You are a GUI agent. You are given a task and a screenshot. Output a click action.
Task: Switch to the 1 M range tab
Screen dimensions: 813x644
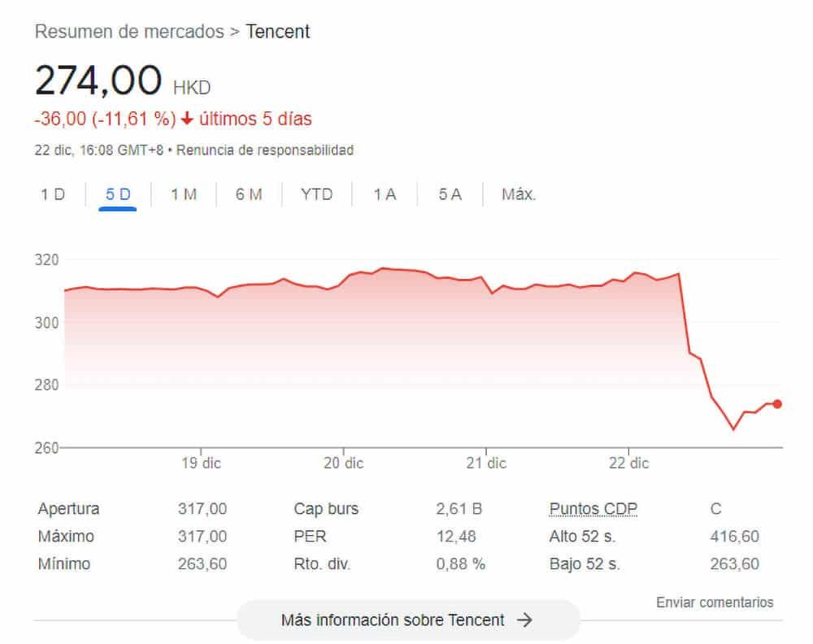click(184, 194)
